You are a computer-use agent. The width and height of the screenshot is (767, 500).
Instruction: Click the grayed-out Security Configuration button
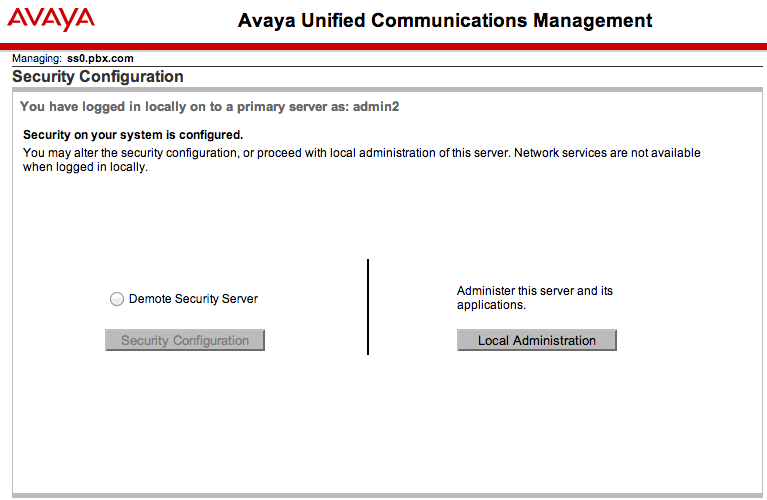(x=185, y=340)
